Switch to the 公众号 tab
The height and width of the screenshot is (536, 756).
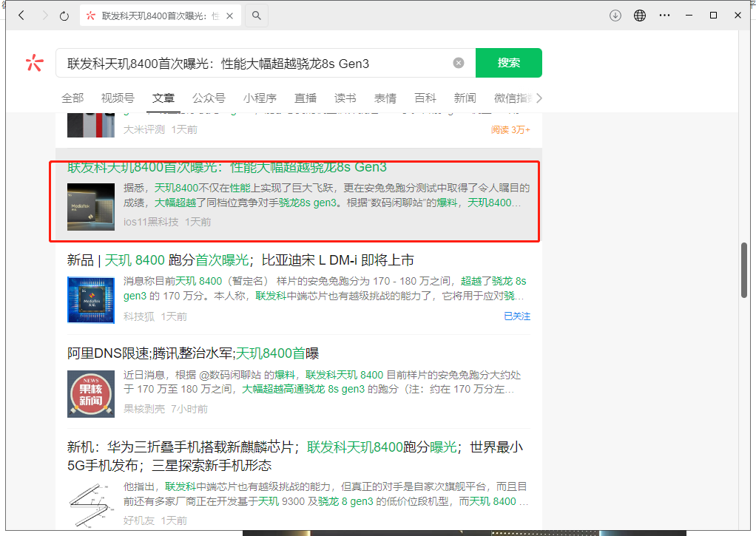click(x=209, y=98)
